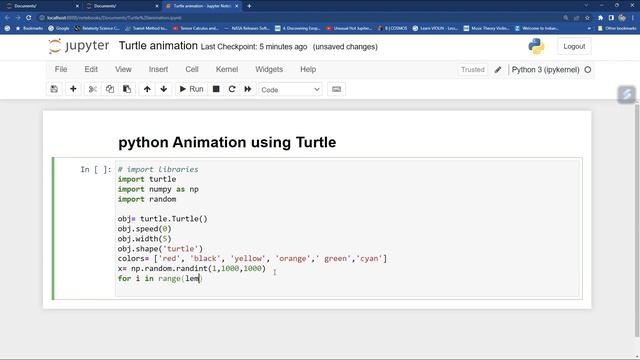
Task: Select the python Animation using Turtle heading
Action: tap(227, 142)
